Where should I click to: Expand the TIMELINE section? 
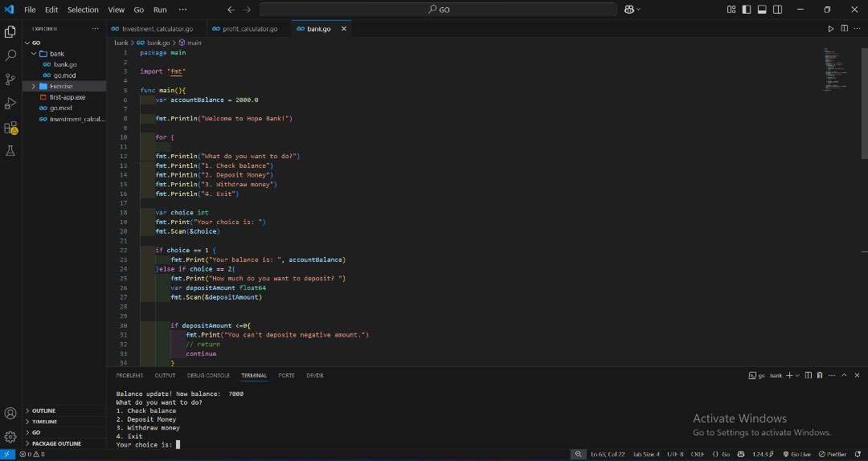click(x=44, y=422)
